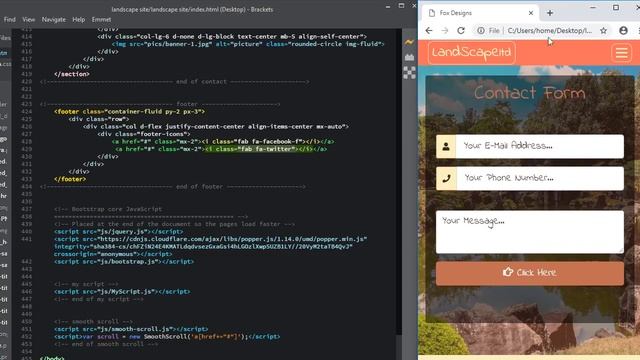Screen dimensions: 640x360
Task: Minimize the Brackets window
Action: coord(388,7)
